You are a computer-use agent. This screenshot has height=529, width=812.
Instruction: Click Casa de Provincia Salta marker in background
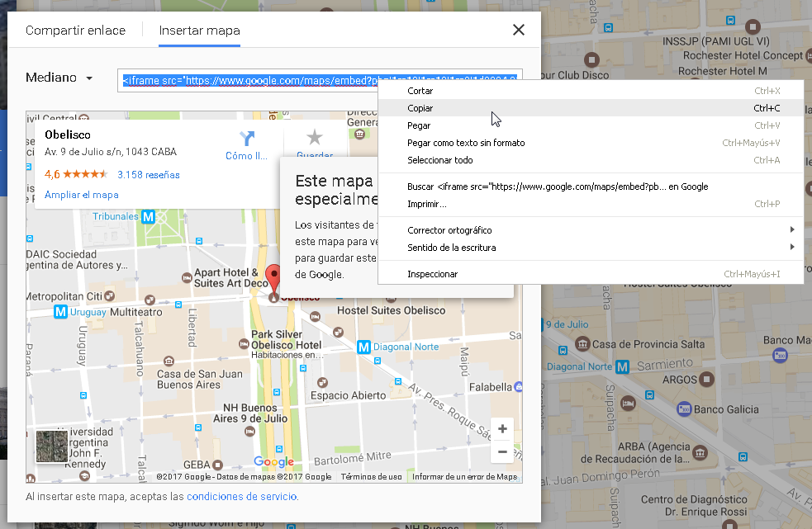pyautogui.click(x=583, y=343)
